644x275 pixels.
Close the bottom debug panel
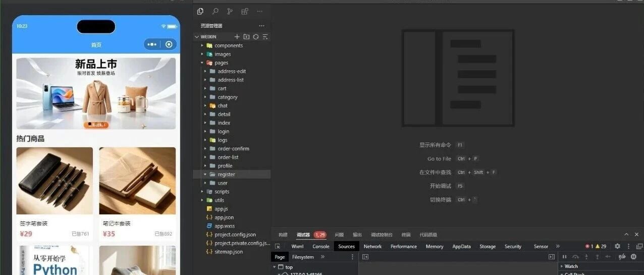click(637, 235)
